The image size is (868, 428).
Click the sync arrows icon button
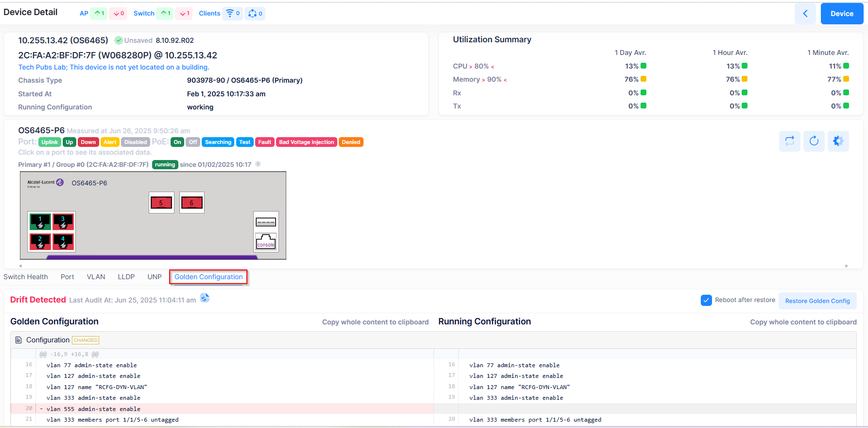[x=789, y=141]
